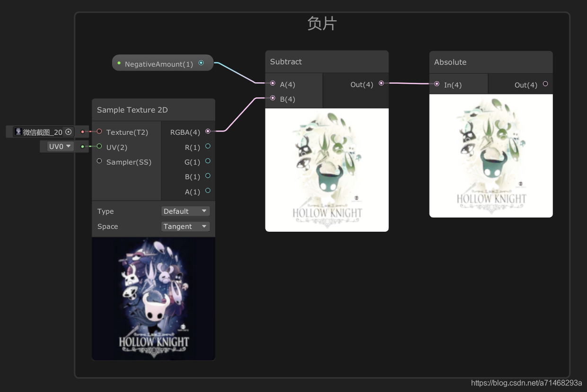This screenshot has height=392, width=587.
Task: Click the Sampler(SS) input port
Action: pyautogui.click(x=99, y=161)
